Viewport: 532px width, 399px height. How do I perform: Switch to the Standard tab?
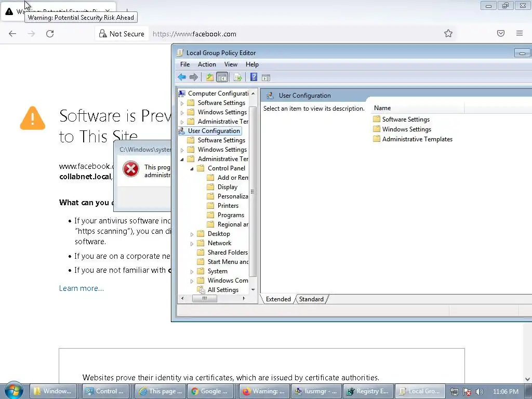coord(311,299)
